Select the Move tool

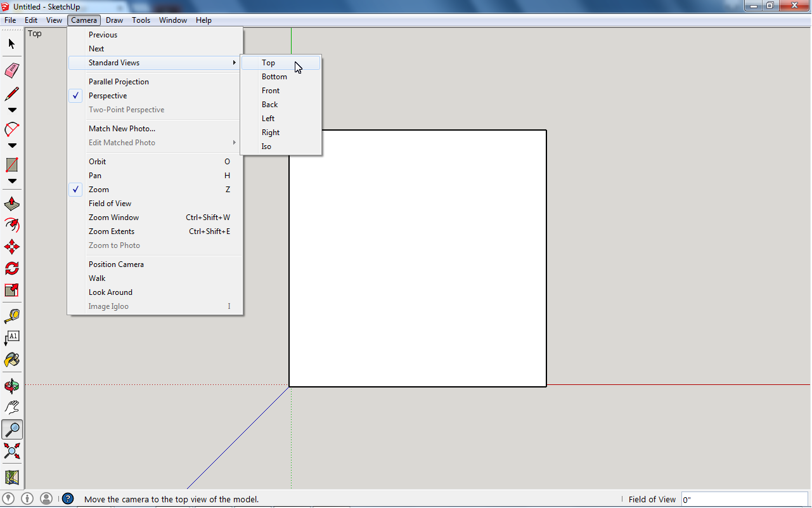point(11,247)
